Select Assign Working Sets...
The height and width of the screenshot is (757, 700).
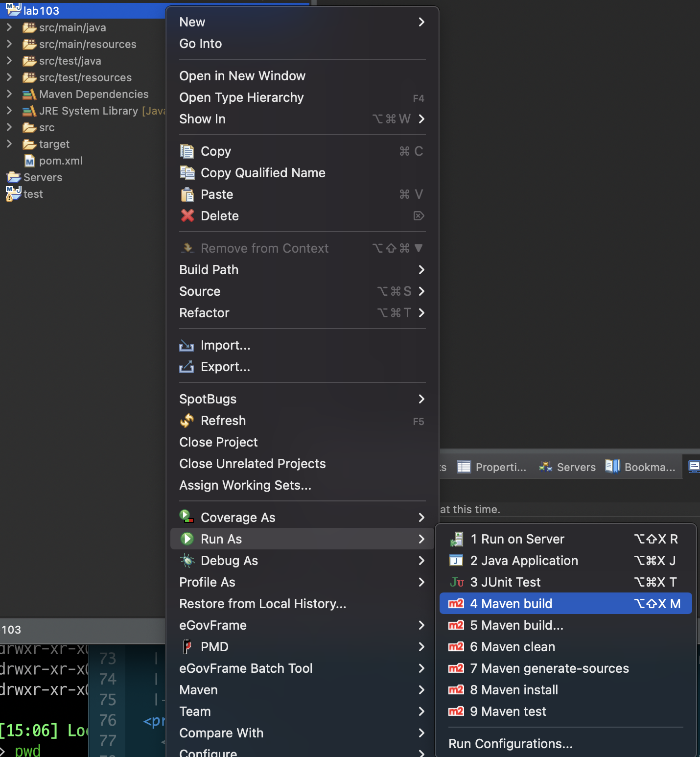click(303, 485)
